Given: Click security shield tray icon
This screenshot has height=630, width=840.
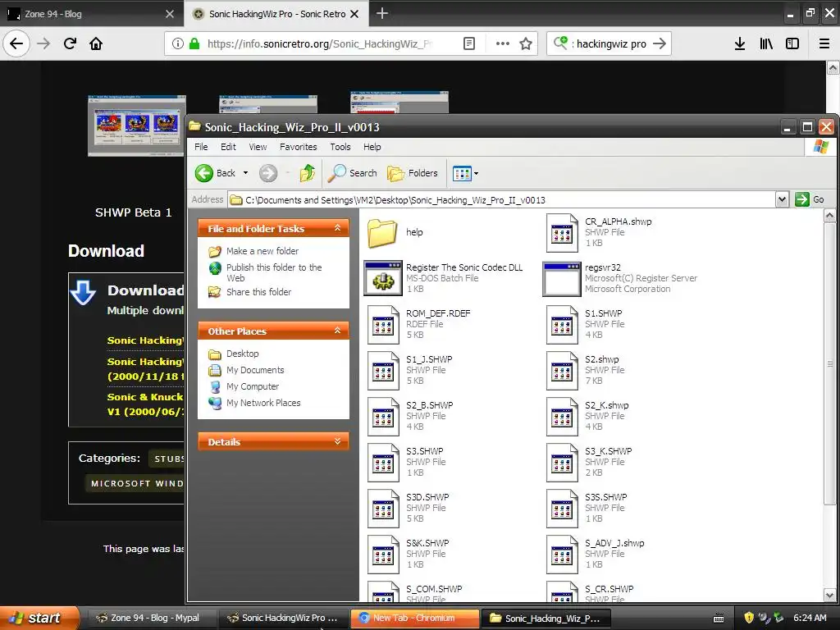Looking at the screenshot, I should [x=749, y=618].
